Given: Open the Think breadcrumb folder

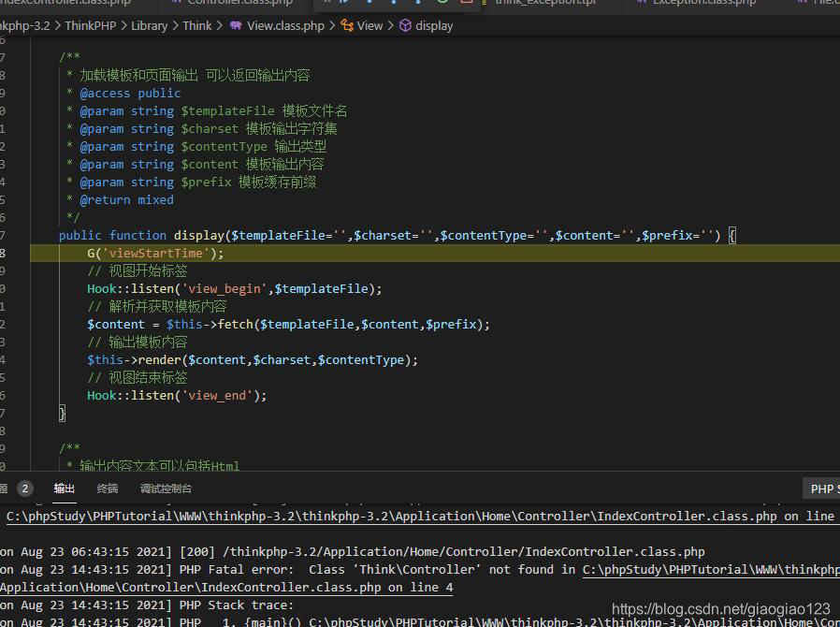Looking at the screenshot, I should point(197,25).
